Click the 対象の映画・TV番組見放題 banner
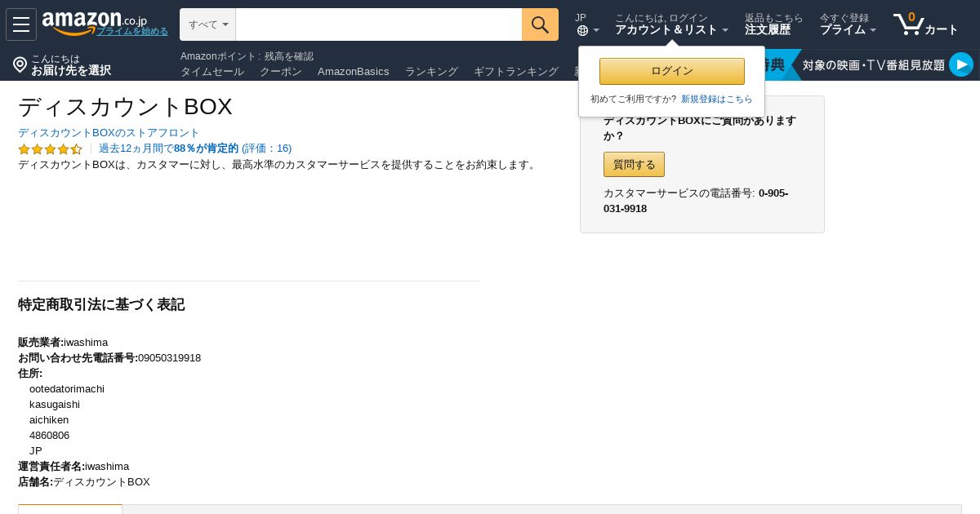 click(x=873, y=64)
